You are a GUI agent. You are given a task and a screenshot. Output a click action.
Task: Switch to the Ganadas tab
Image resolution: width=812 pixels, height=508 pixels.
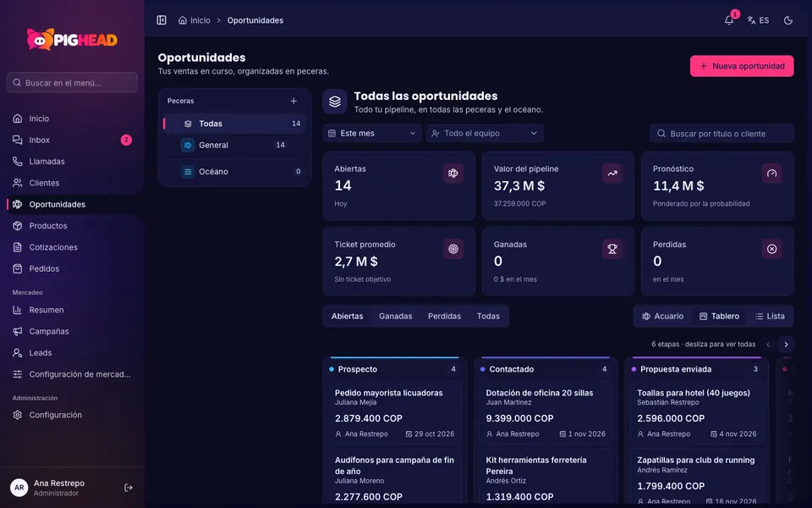[396, 316]
